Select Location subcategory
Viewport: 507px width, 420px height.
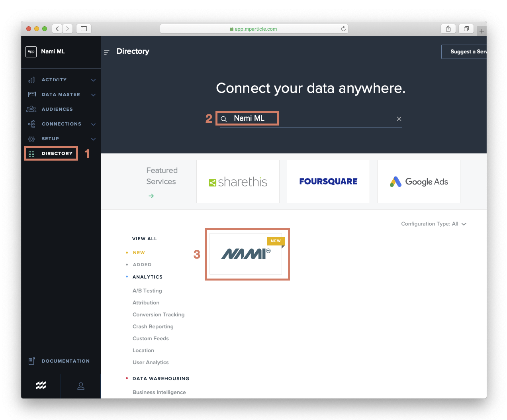coord(143,351)
